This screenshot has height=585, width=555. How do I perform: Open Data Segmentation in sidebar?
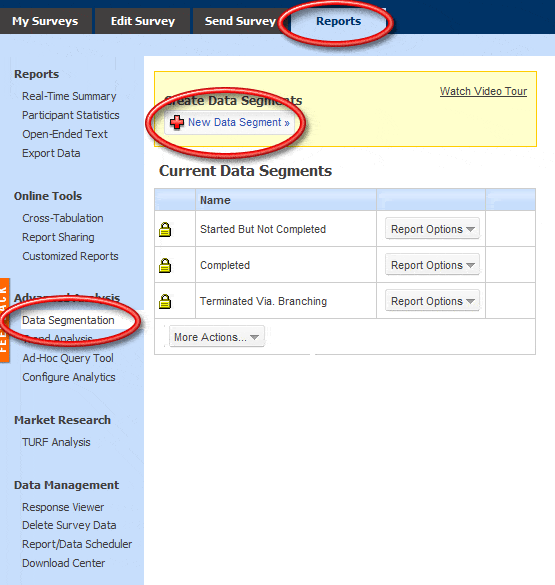(x=68, y=320)
